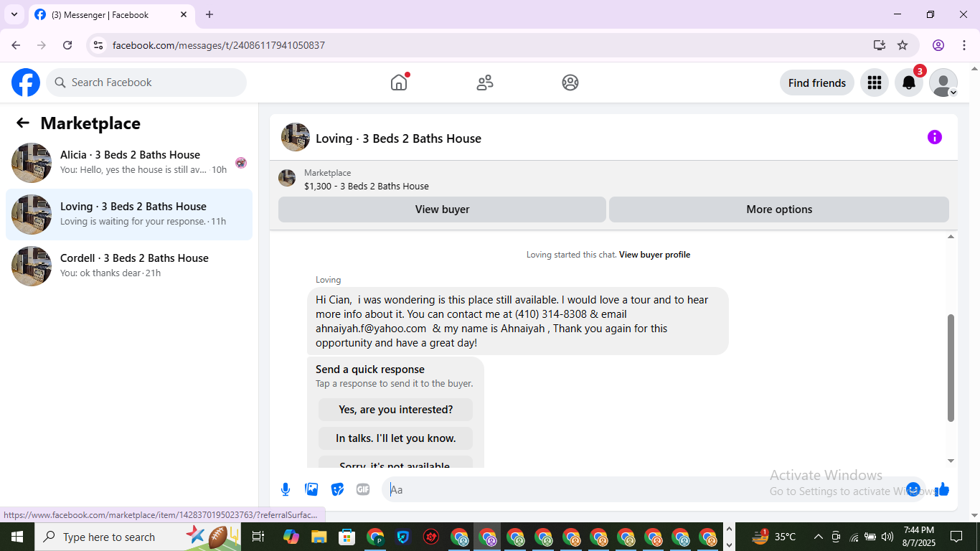Viewport: 980px width, 551px height.
Task: Open Alicia's 3 Beds 2 Baths conversation
Action: [x=129, y=163]
